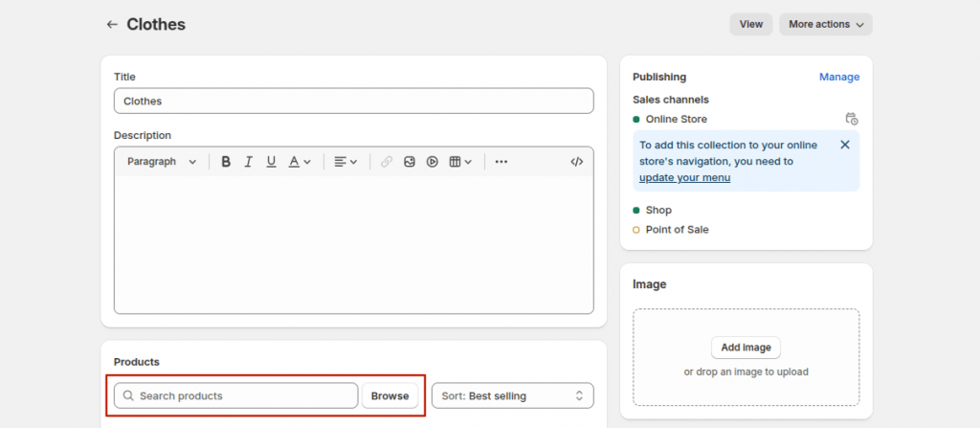This screenshot has width=980, height=428.
Task: Toggle underline formatting in description toolbar
Action: tap(271, 162)
